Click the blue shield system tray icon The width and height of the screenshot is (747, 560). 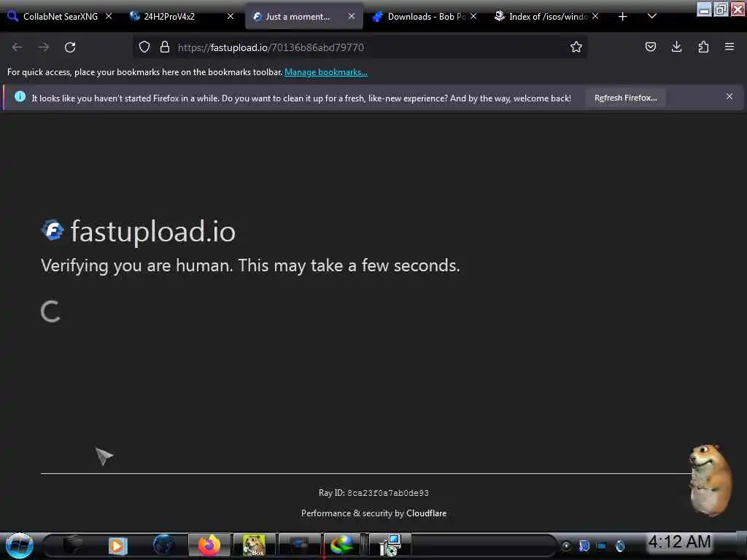tap(584, 546)
